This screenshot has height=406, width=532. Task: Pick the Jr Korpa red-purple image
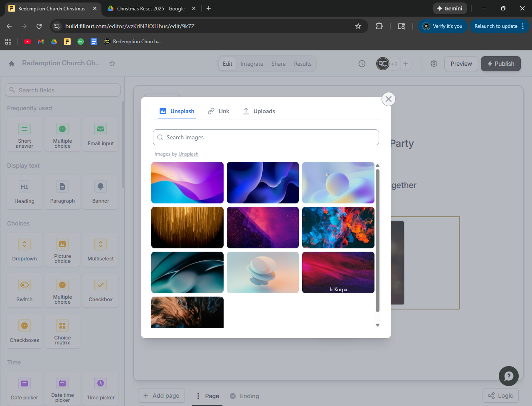pyautogui.click(x=338, y=272)
